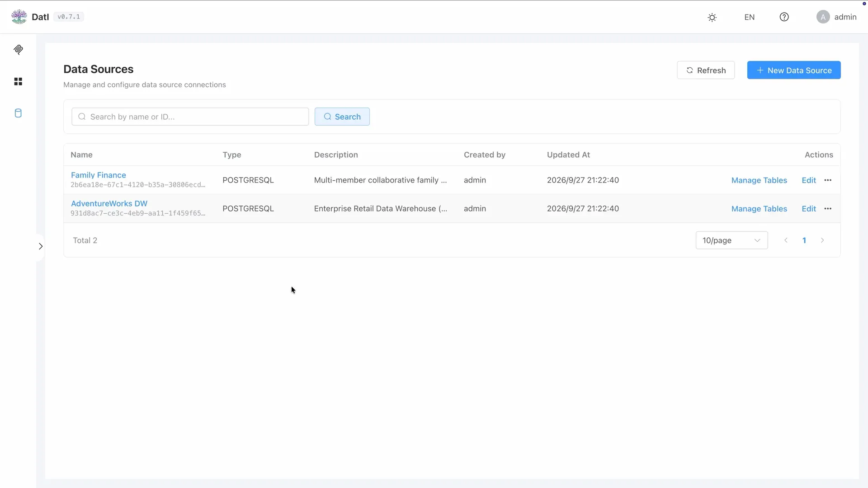This screenshot has width=868, height=488.
Task: Click the Enterprise Retail Data Warehouse description
Action: click(x=381, y=208)
